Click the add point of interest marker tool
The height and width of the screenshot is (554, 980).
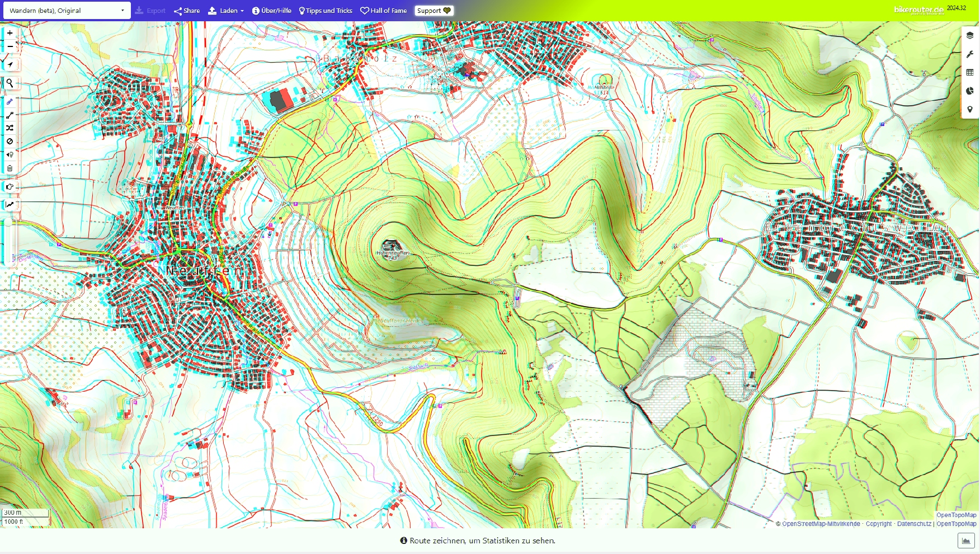coord(10,155)
